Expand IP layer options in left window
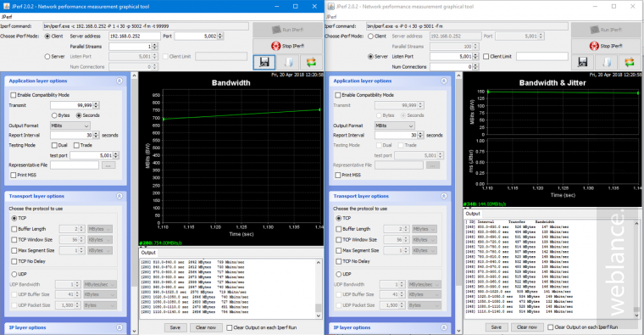 coord(119,327)
